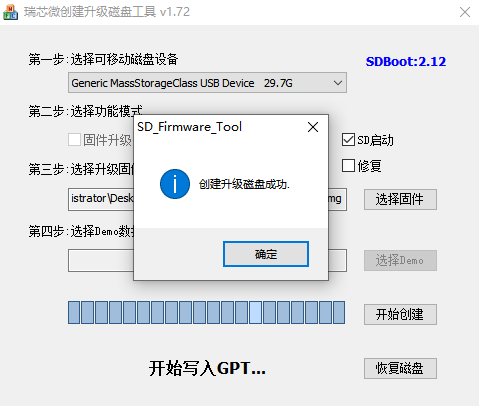
Task: Click the 恢复磁盘 button
Action: [x=400, y=368]
